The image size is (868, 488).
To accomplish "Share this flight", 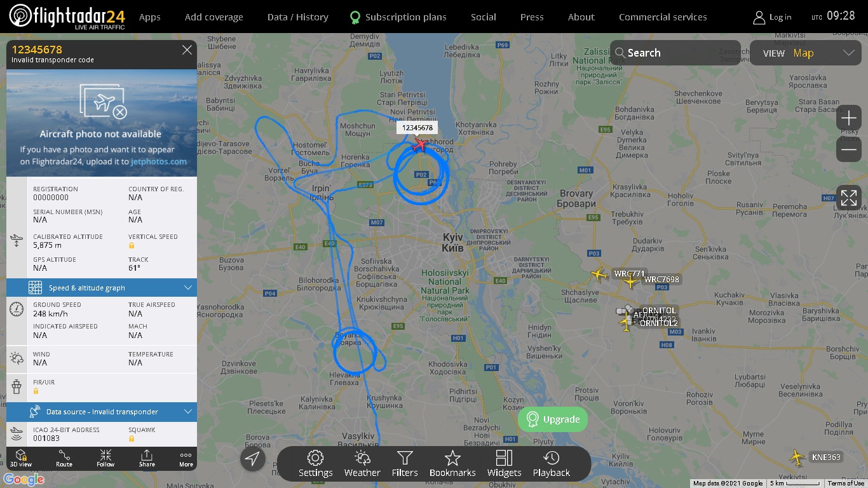I will click(x=147, y=458).
